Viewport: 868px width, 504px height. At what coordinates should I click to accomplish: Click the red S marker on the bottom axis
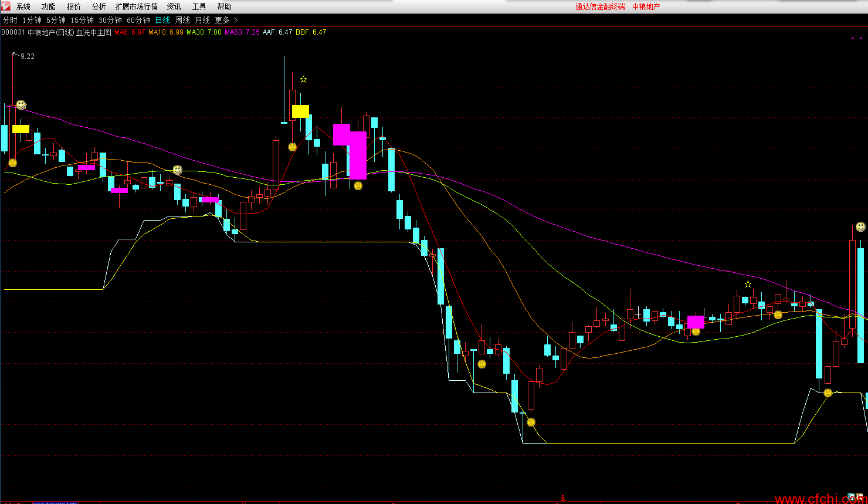coord(562,498)
